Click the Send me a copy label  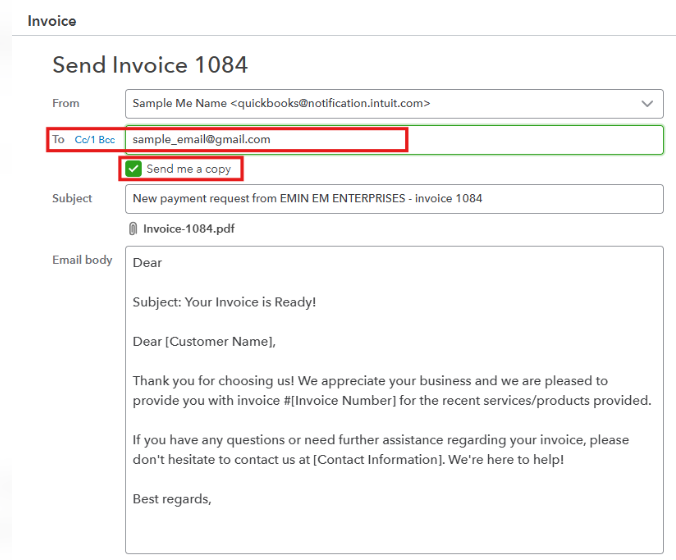(188, 169)
